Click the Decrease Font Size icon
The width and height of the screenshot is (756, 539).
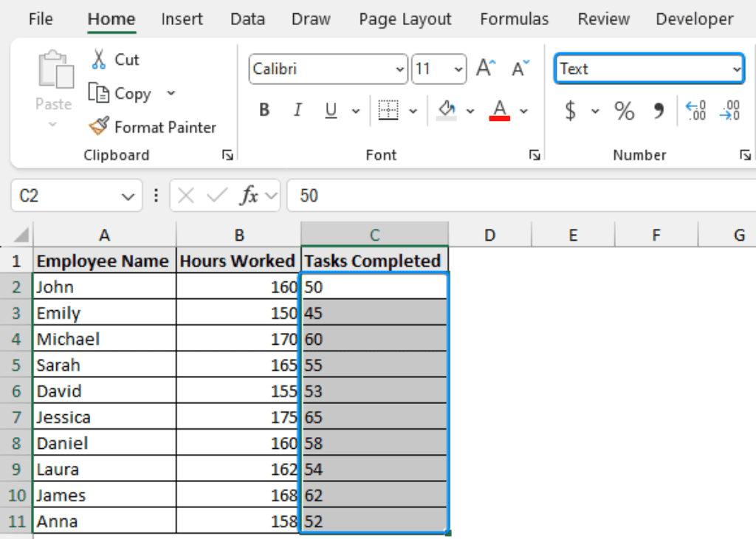point(520,69)
